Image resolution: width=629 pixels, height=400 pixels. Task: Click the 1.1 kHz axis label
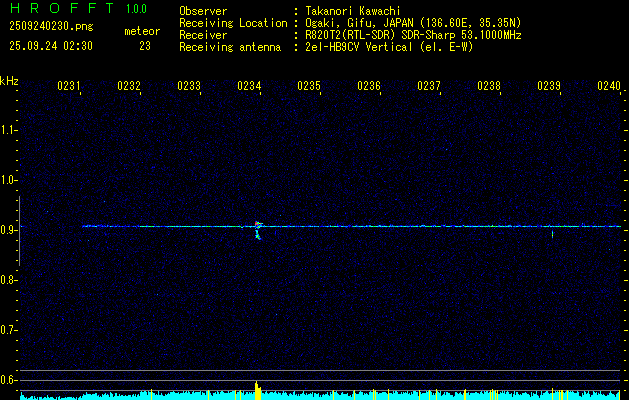pos(8,130)
